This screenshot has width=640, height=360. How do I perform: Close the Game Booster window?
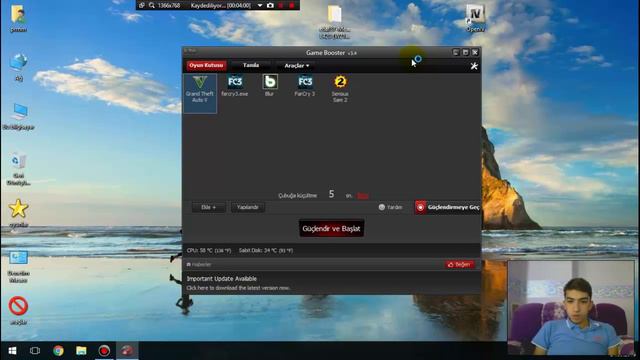[475, 52]
